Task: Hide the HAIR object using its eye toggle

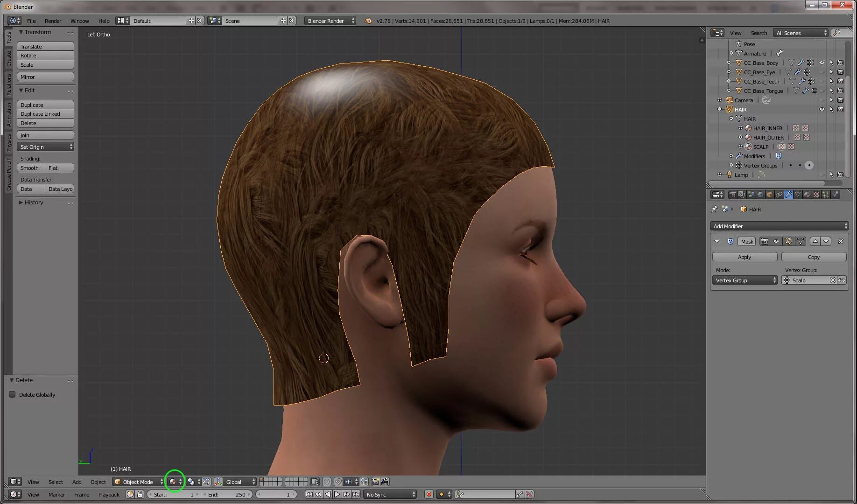Action: tap(822, 109)
